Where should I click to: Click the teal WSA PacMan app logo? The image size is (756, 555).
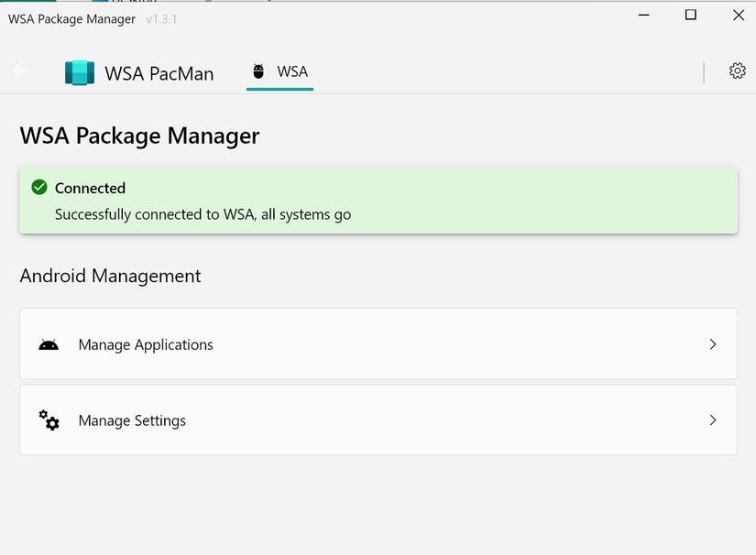pyautogui.click(x=80, y=71)
